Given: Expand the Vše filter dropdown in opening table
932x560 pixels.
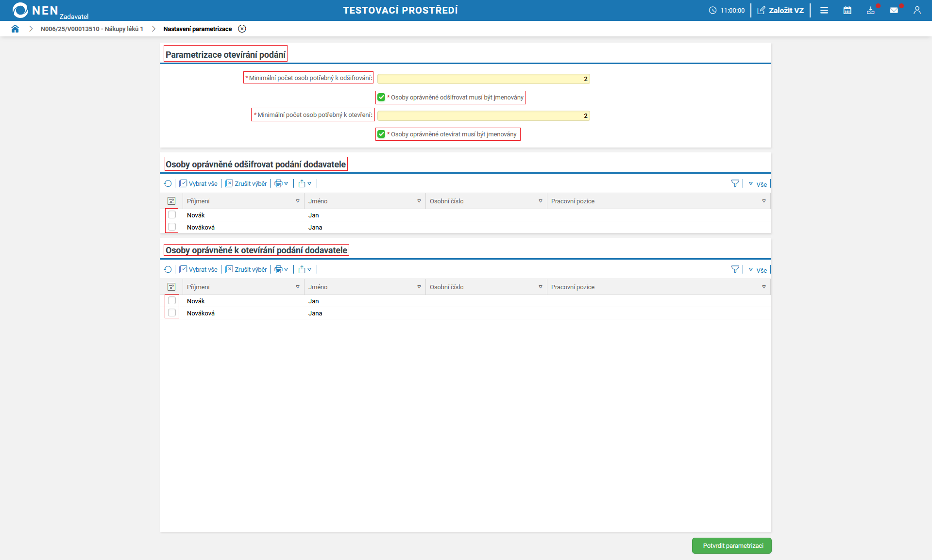Looking at the screenshot, I should [x=758, y=270].
